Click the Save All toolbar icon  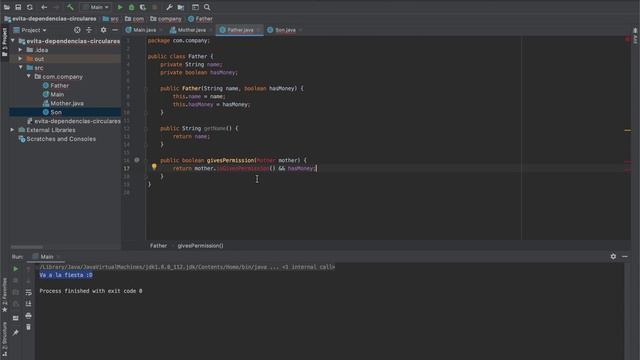(x=18, y=7)
